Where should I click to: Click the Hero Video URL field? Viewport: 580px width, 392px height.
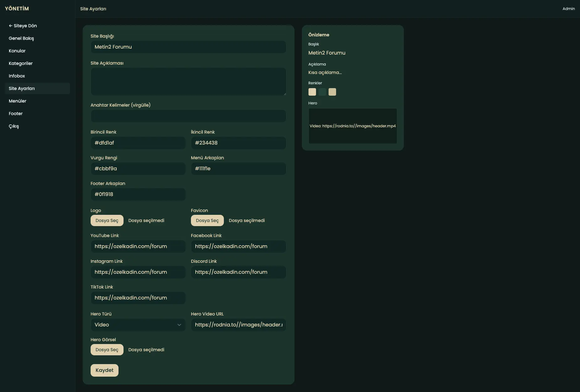tap(238, 325)
